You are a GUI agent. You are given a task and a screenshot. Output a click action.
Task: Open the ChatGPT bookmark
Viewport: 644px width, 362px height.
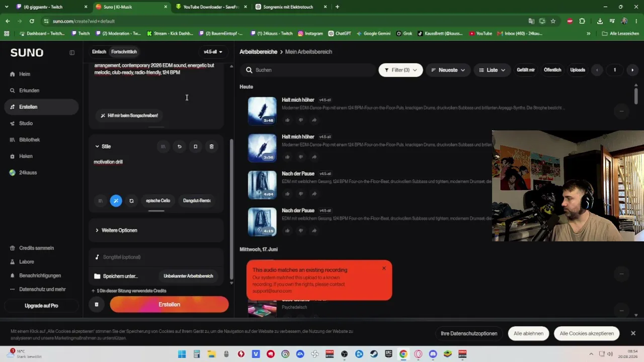pyautogui.click(x=340, y=33)
